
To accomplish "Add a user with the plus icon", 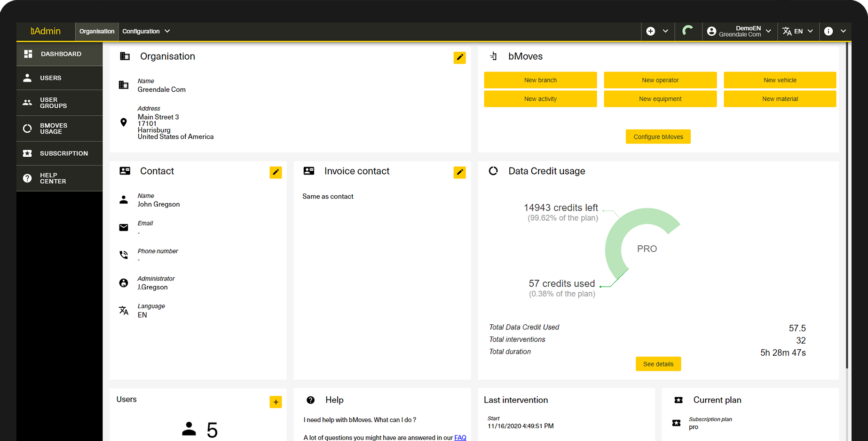I will click(x=276, y=402).
